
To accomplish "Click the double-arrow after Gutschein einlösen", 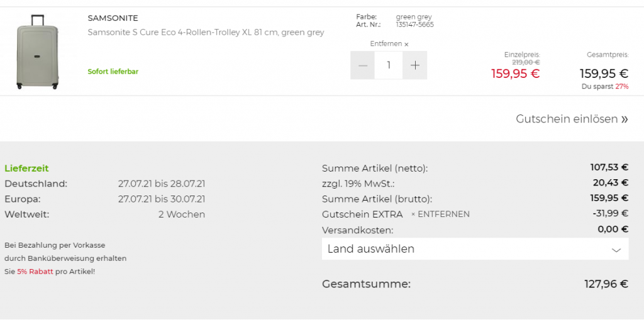I will [625, 119].
